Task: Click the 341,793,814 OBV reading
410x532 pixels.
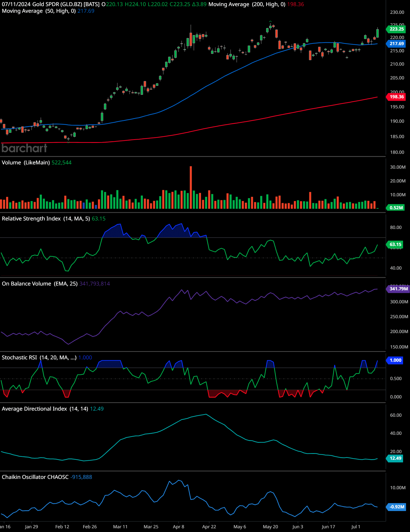Action: point(95,284)
